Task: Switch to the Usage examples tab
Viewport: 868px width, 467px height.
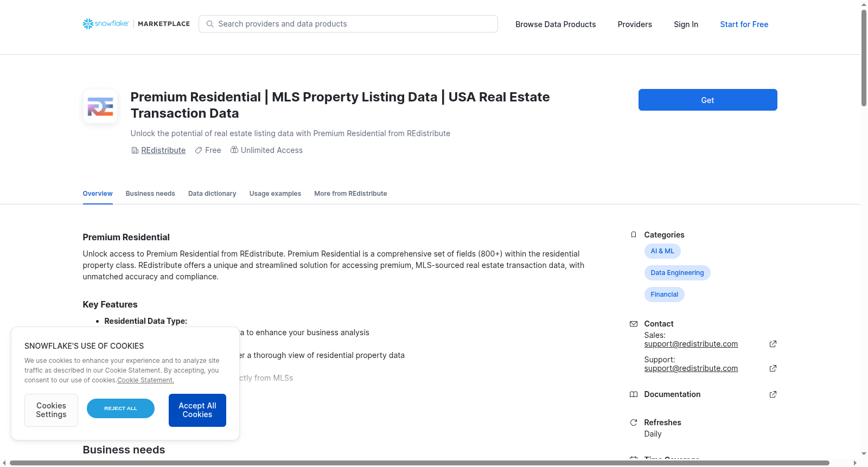Action: 275,194
